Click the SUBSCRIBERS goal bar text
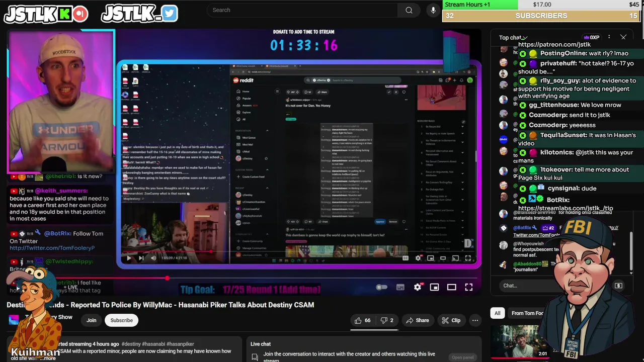Screen dimensions: 644x362 coord(541,16)
